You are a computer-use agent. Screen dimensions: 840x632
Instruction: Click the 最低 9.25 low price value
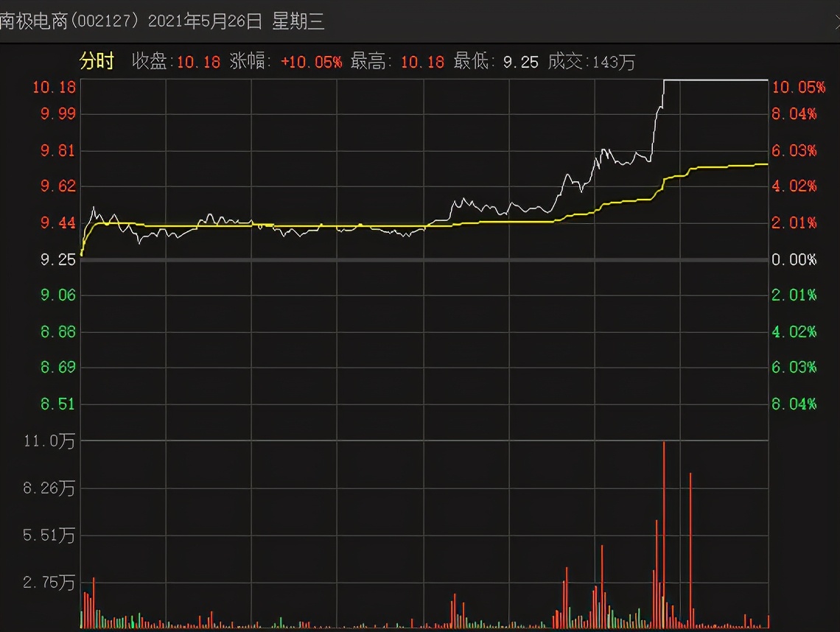pos(520,62)
